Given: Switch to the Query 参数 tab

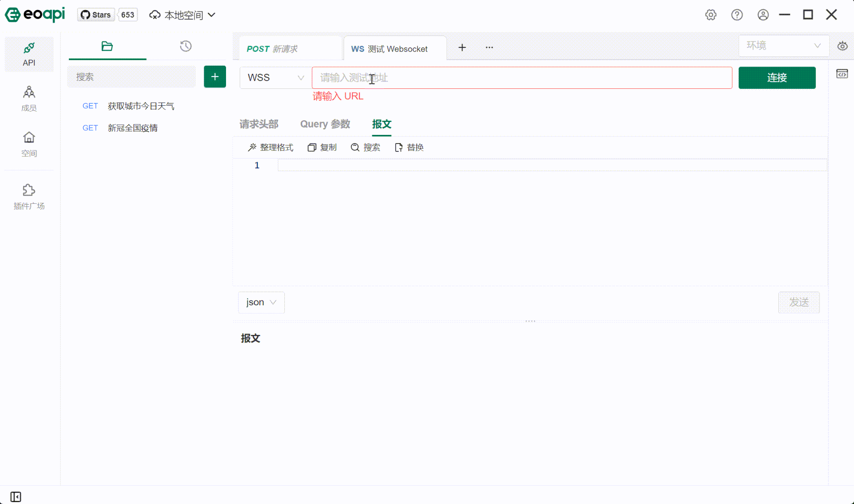Looking at the screenshot, I should 325,124.
